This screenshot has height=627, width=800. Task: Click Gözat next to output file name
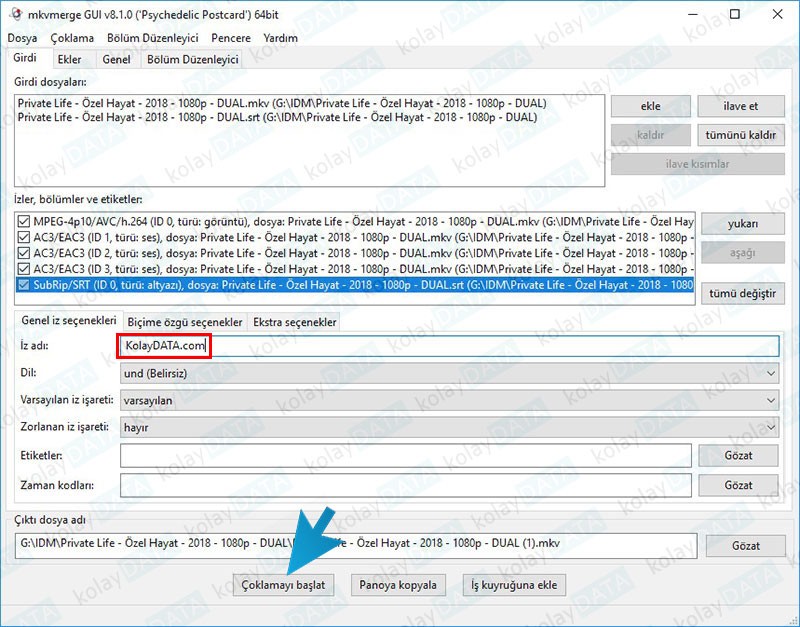[x=745, y=546]
